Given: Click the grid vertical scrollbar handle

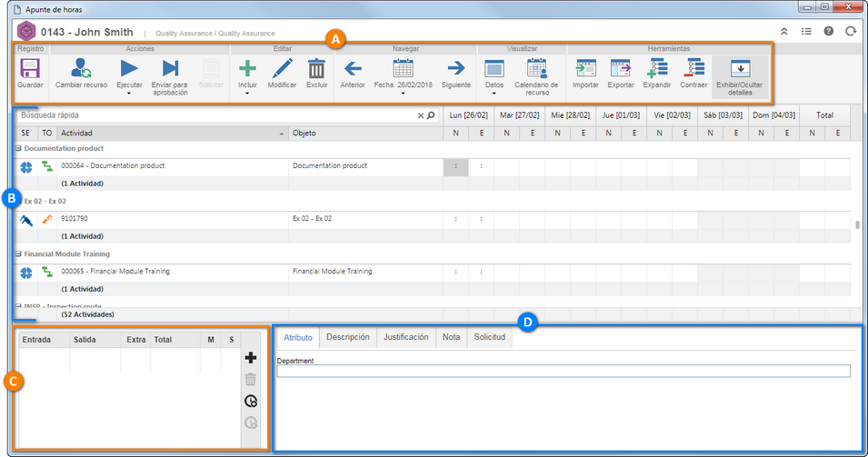Looking at the screenshot, I should [x=857, y=225].
